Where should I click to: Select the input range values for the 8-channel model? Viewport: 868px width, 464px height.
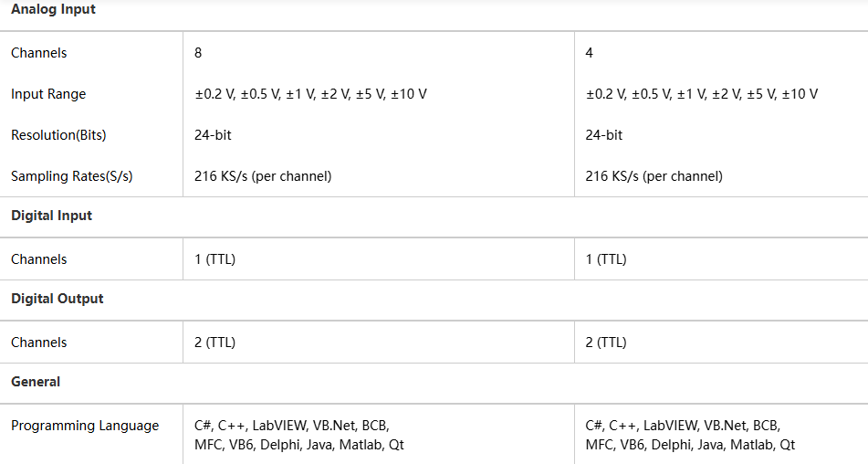coord(310,94)
